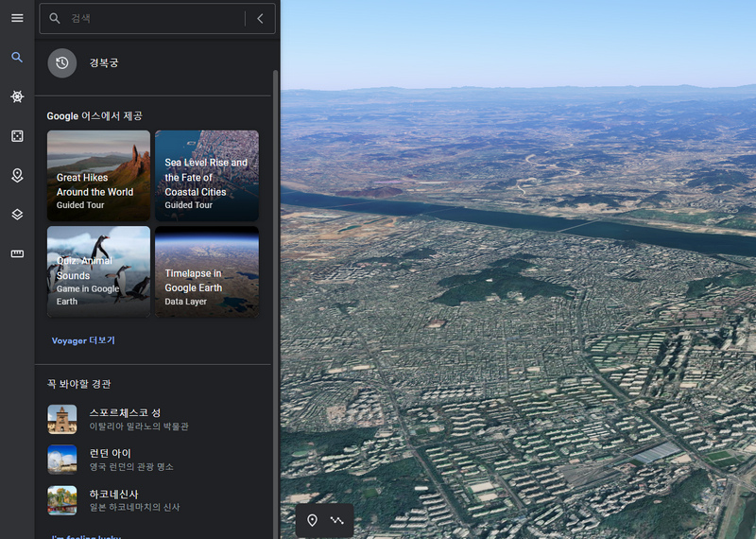Open the hamburger main menu
Viewport: 756px width, 539px height.
pos(17,18)
